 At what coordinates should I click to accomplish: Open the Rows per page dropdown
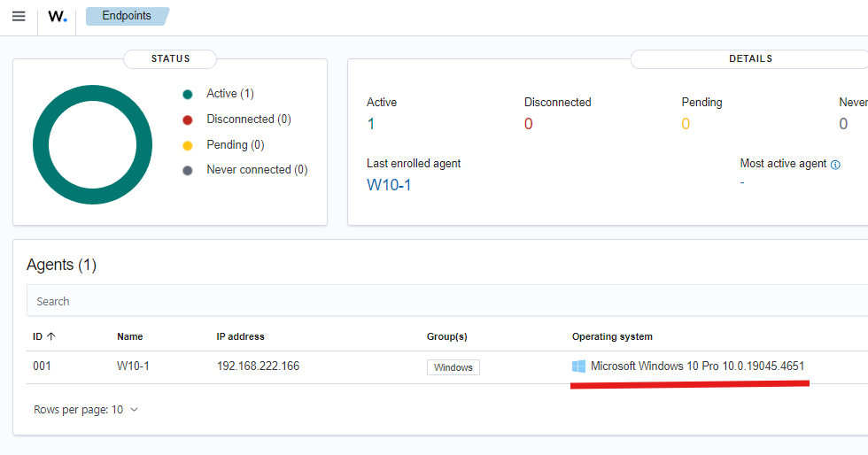pos(86,410)
